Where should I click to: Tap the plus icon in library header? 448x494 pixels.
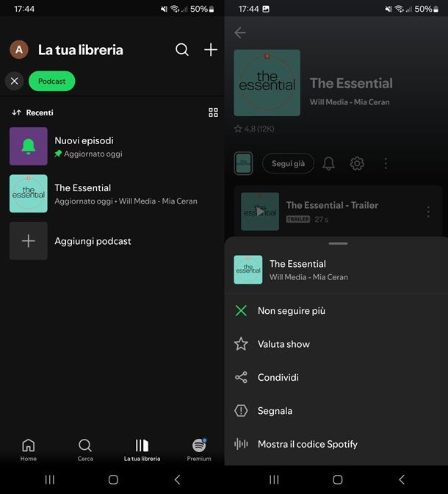coord(211,50)
